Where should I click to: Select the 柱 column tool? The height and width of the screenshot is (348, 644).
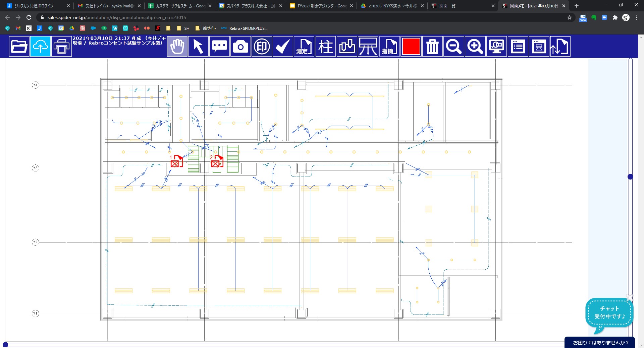pyautogui.click(x=325, y=46)
